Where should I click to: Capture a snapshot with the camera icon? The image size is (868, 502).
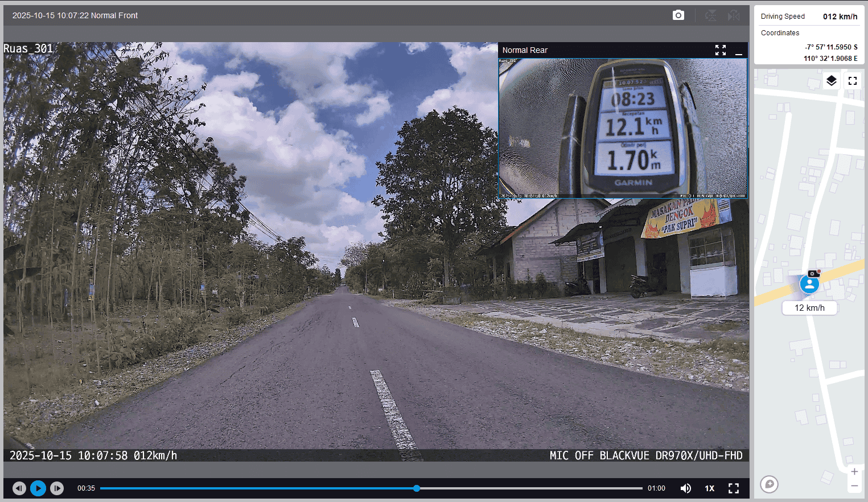[x=678, y=15]
